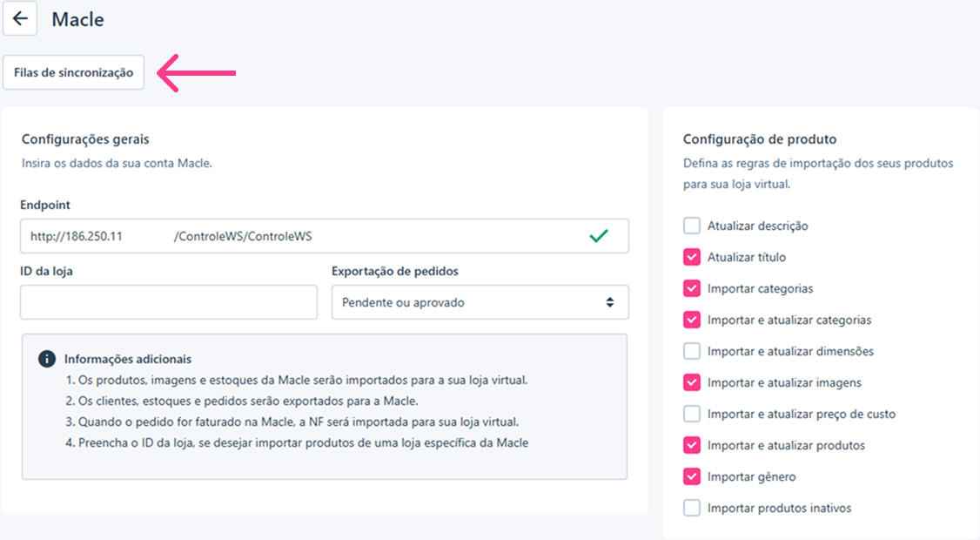Viewport: 980px width, 540px height.
Task: Click the Configurações gerais heading
Action: [85, 138]
